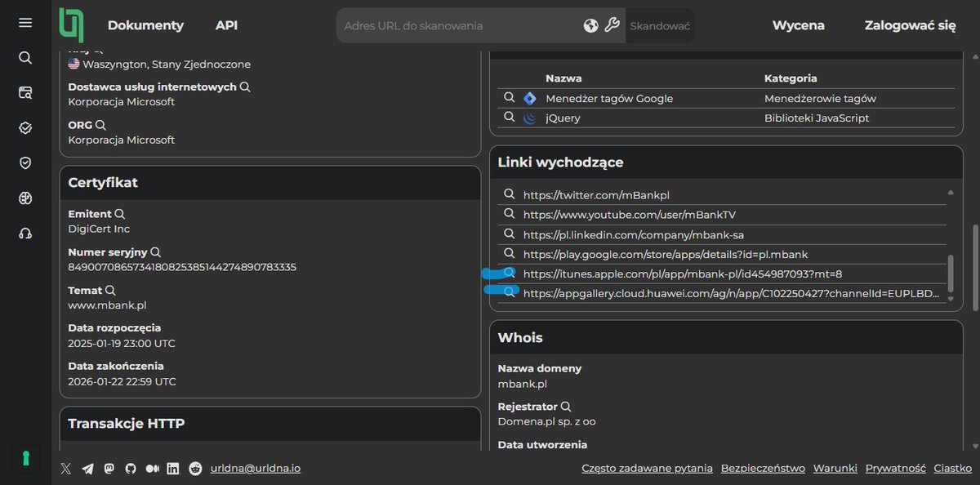Open the X (Twitter) footer icon
The image size is (980, 485).
pyautogui.click(x=66, y=469)
